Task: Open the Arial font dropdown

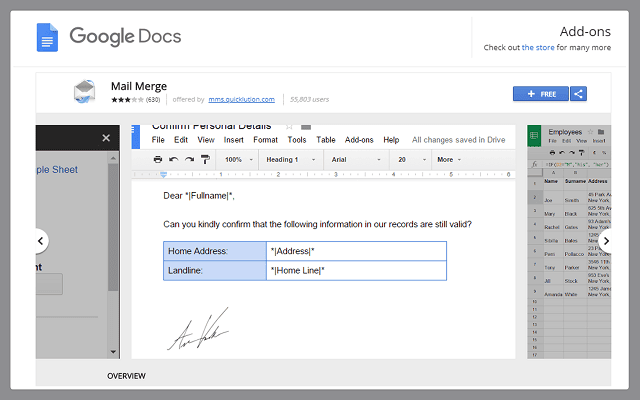Action: coord(356,160)
